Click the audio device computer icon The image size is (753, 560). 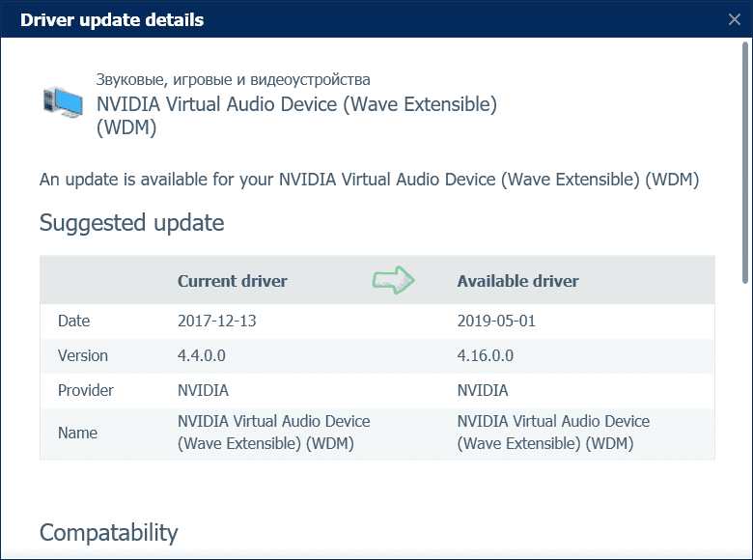63,100
